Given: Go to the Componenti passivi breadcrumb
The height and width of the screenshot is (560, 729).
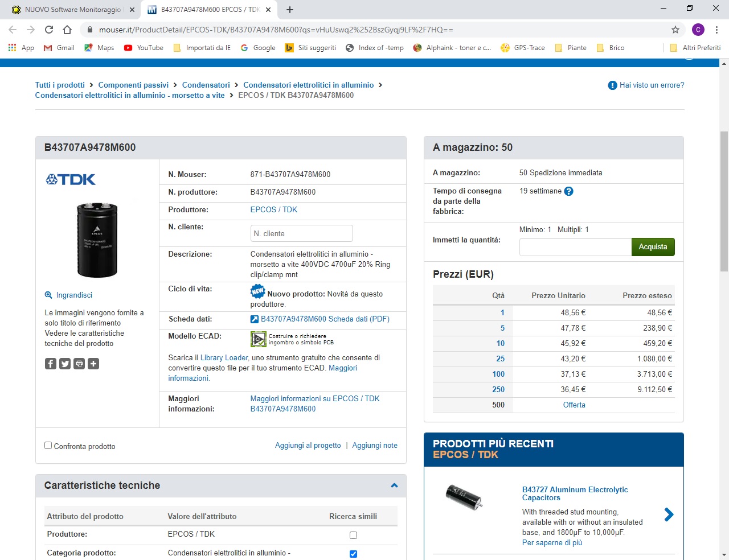Looking at the screenshot, I should (x=133, y=85).
